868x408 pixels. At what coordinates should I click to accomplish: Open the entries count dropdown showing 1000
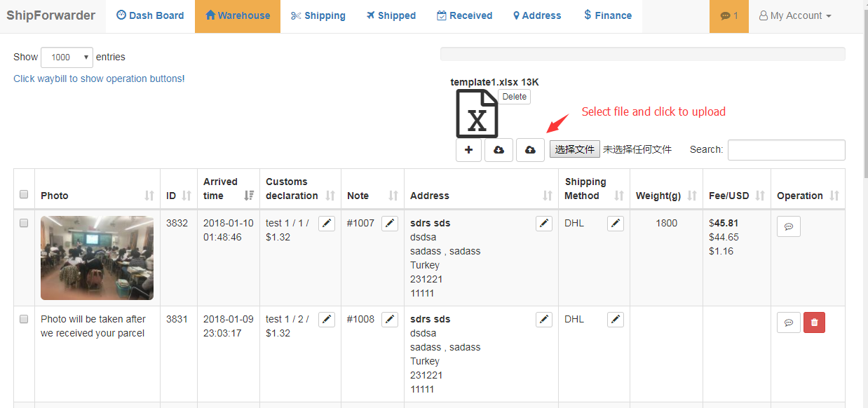tap(67, 57)
